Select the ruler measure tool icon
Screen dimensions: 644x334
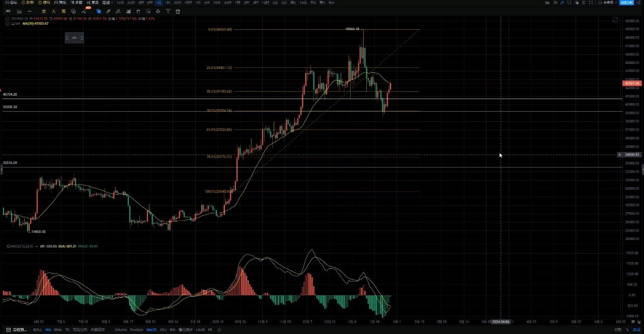[108, 11]
